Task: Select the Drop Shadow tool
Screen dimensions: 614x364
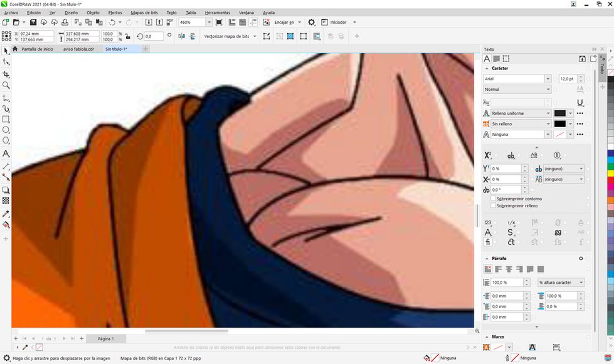Action: coord(6,190)
